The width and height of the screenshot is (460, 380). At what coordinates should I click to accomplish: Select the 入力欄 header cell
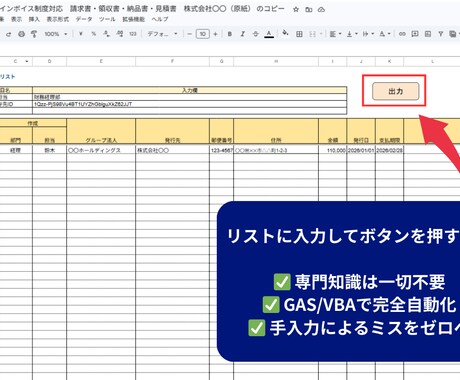coord(190,90)
